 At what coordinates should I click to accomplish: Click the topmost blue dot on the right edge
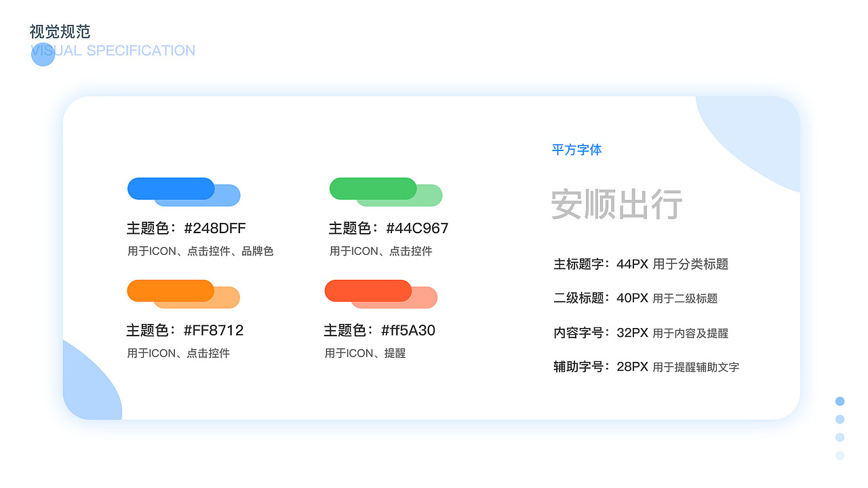point(840,401)
